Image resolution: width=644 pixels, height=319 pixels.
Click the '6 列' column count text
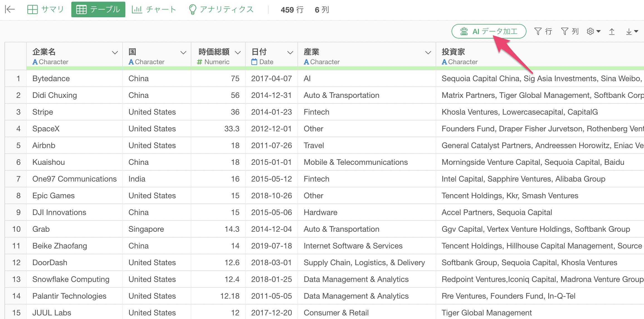click(x=322, y=10)
